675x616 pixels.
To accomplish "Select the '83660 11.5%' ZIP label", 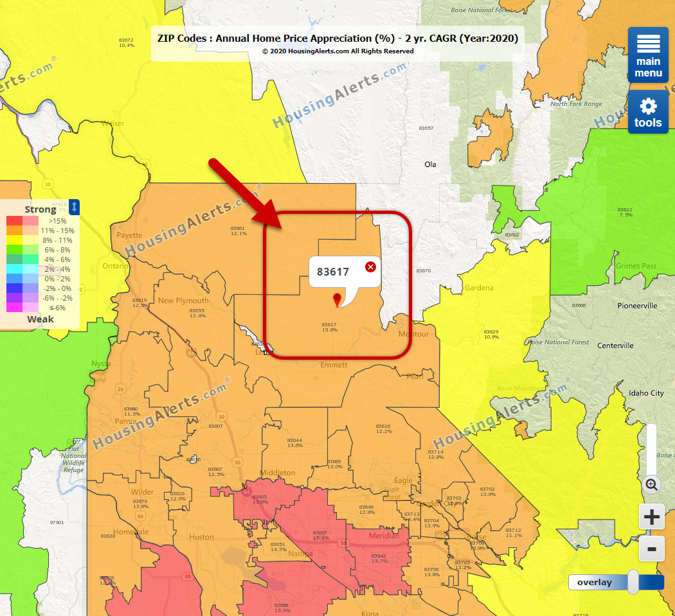I will pyautogui.click(x=131, y=411).
